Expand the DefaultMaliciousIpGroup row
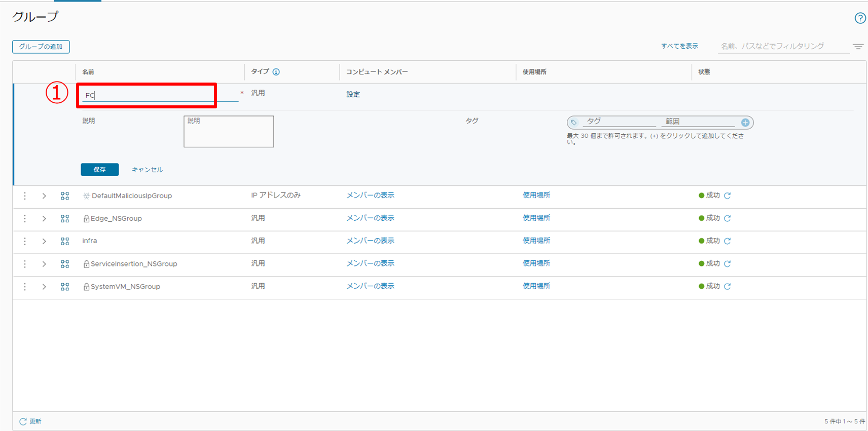The height and width of the screenshot is (431, 868). point(44,196)
